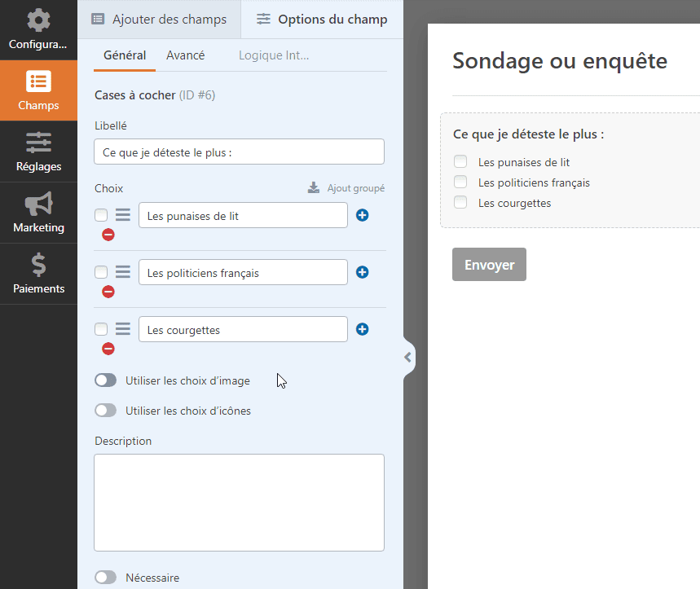This screenshot has width=700, height=589.
Task: Open the Configuration gear section
Action: click(x=38, y=30)
